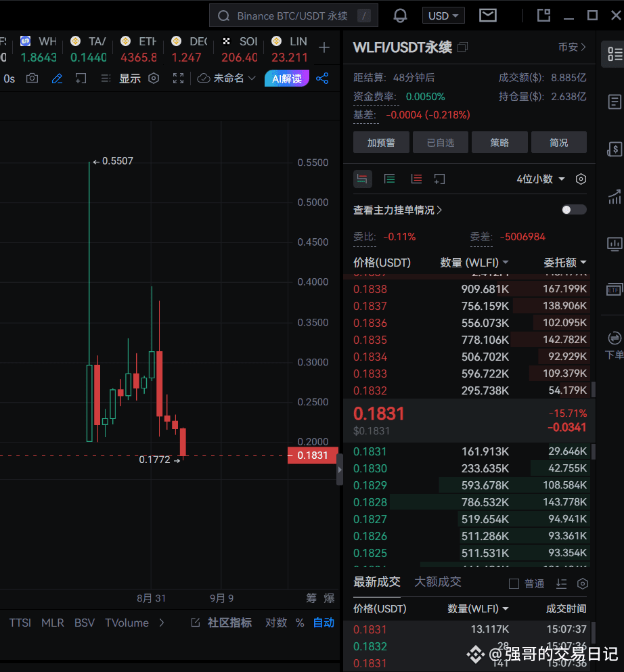Open chart settings hexagon icon next to 显示
Viewport: 624px width, 672px height.
[154, 79]
